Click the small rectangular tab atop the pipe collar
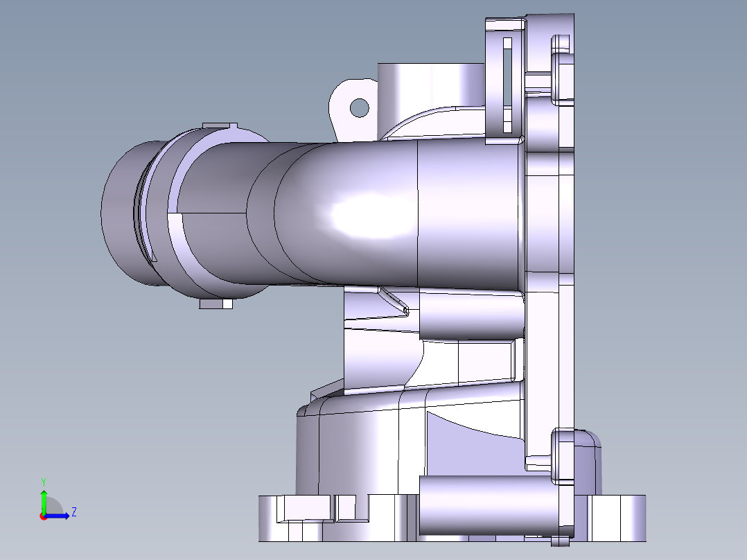The width and height of the screenshot is (747, 560). pyautogui.click(x=218, y=127)
